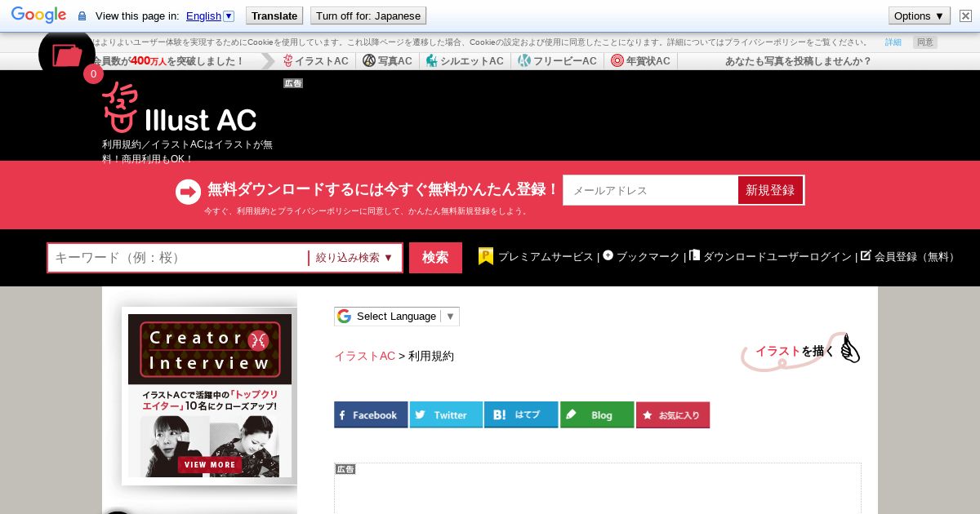Open 会員登録（無料） link

(x=915, y=257)
